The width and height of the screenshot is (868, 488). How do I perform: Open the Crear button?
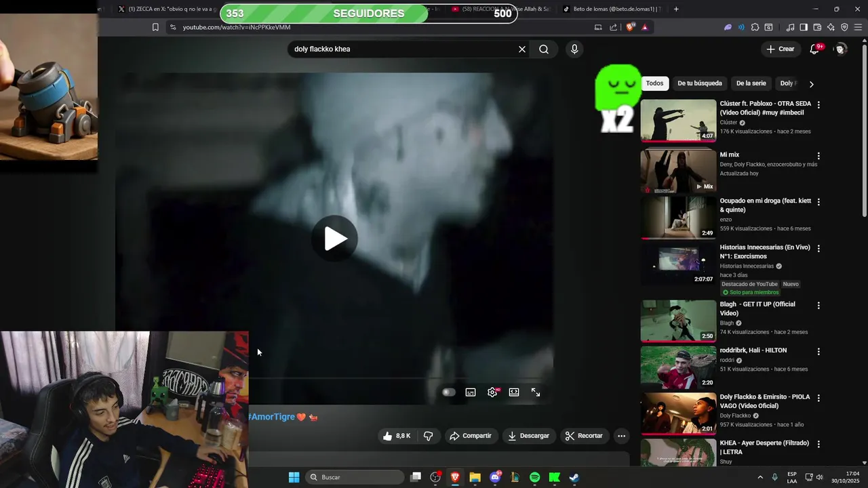(781, 49)
